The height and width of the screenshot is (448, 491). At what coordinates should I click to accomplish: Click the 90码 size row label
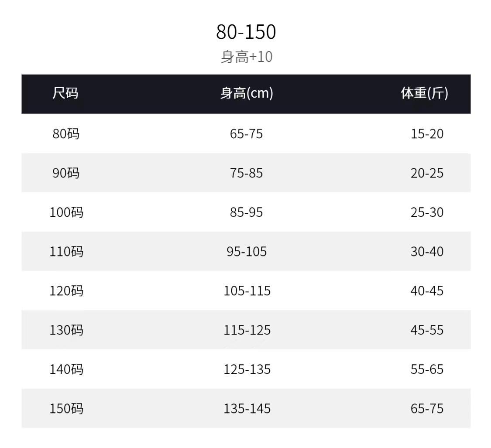click(x=66, y=173)
